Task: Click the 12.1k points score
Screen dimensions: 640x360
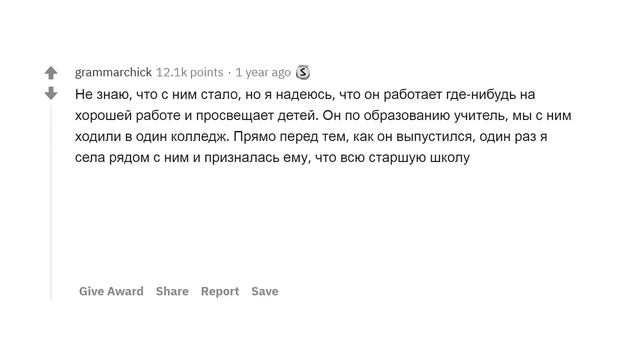Action: pyautogui.click(x=190, y=73)
